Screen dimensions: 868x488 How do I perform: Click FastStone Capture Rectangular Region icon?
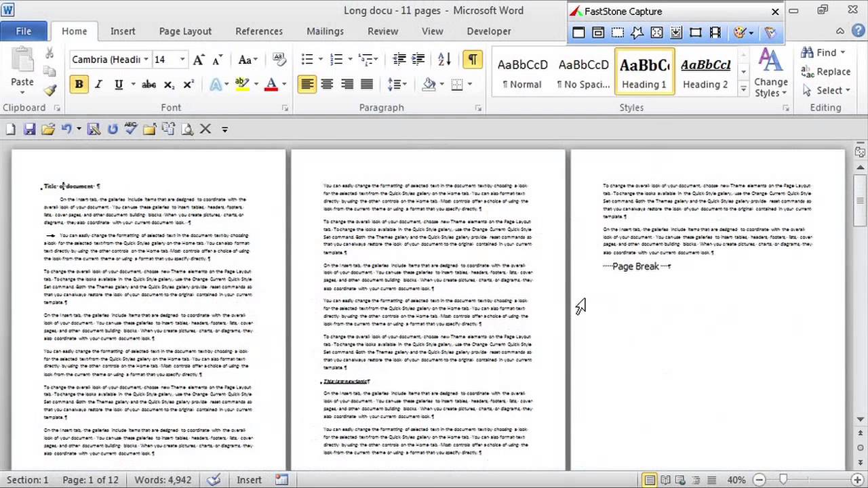point(618,33)
